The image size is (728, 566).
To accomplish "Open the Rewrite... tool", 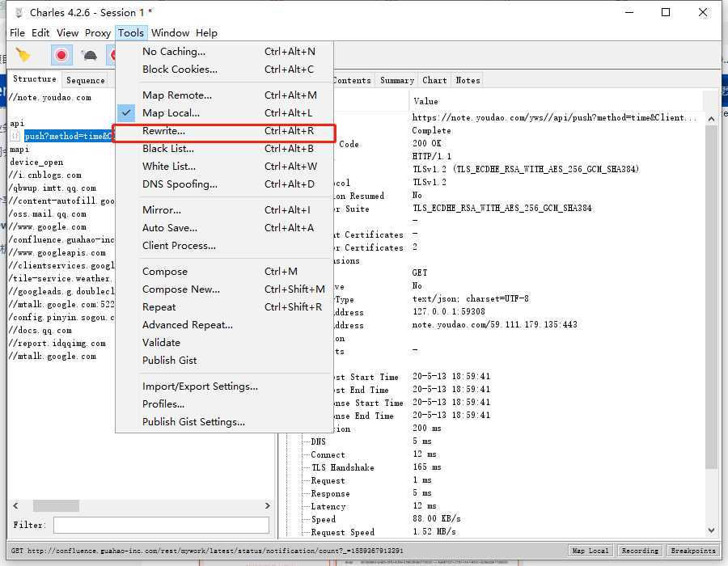I will coord(224,131).
